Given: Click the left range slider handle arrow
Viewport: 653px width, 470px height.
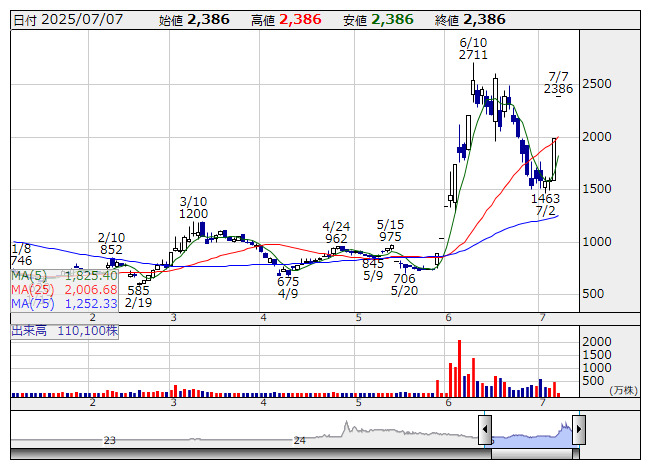Looking at the screenshot, I should (x=485, y=430).
